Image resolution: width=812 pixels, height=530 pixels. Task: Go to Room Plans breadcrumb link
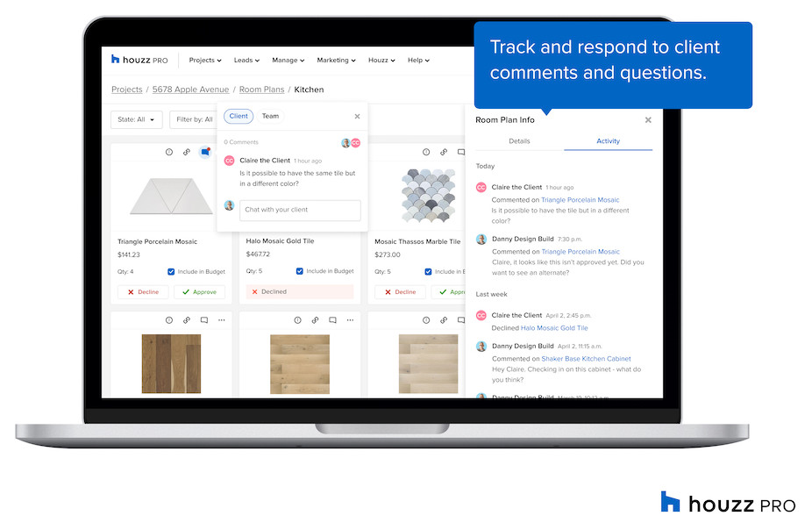click(261, 90)
